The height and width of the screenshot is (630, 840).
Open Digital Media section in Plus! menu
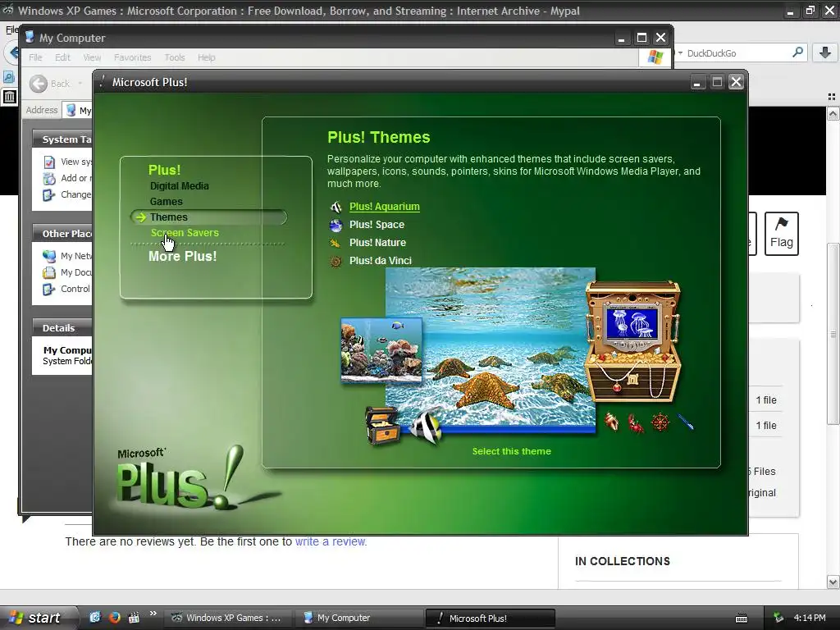179,186
